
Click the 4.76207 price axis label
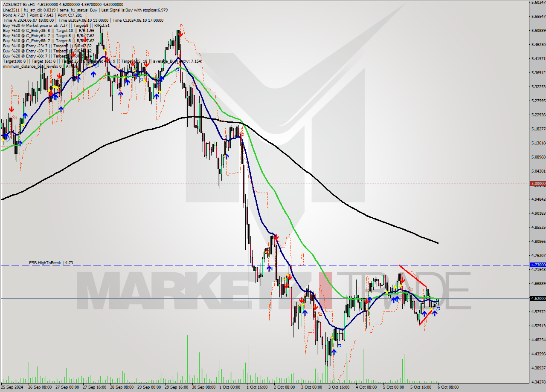538,255
